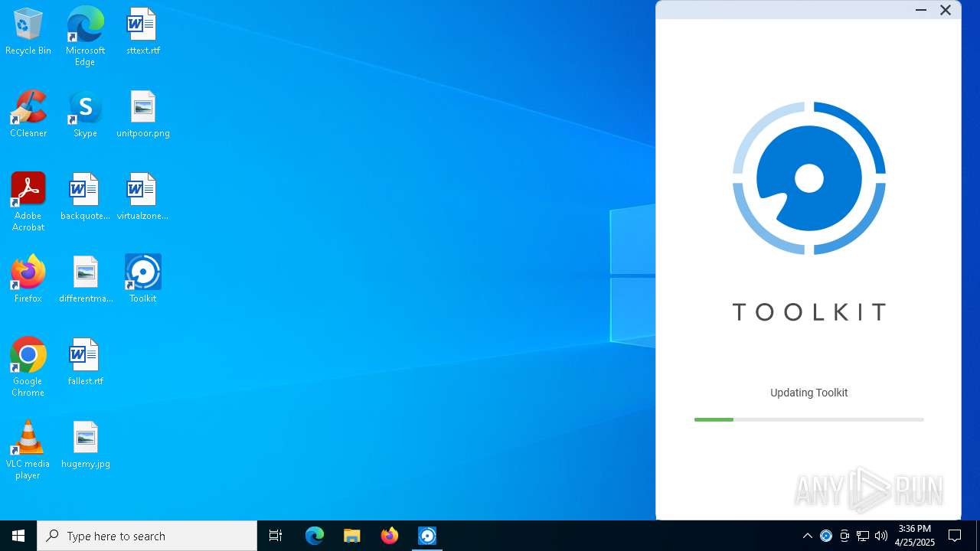Select the virtualzone document on desktop
The width and height of the screenshot is (980, 551).
click(142, 197)
